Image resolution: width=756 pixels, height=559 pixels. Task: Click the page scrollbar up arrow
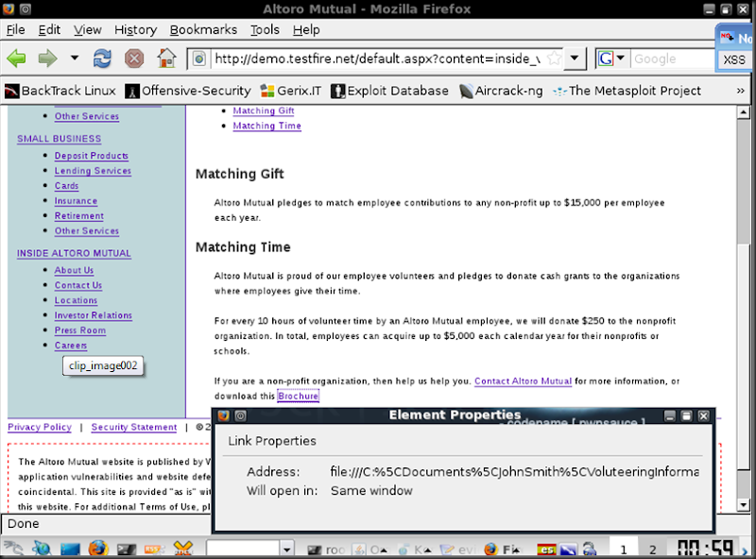[x=743, y=112]
